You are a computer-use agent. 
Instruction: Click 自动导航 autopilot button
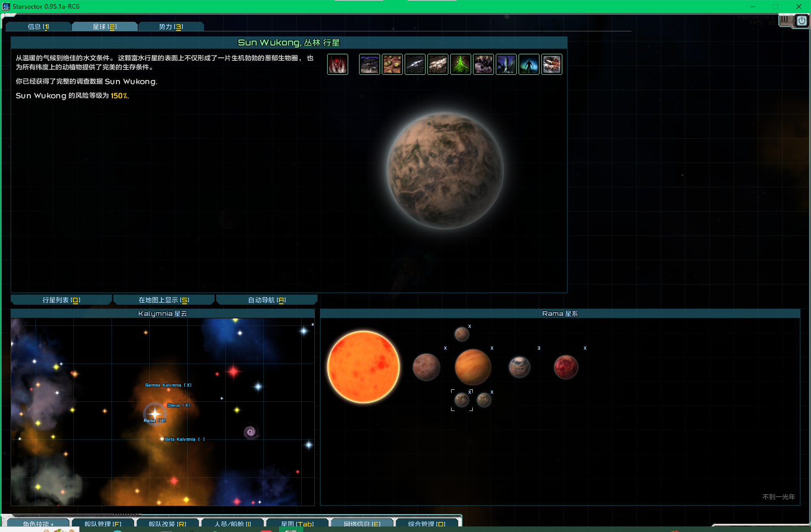pos(267,300)
